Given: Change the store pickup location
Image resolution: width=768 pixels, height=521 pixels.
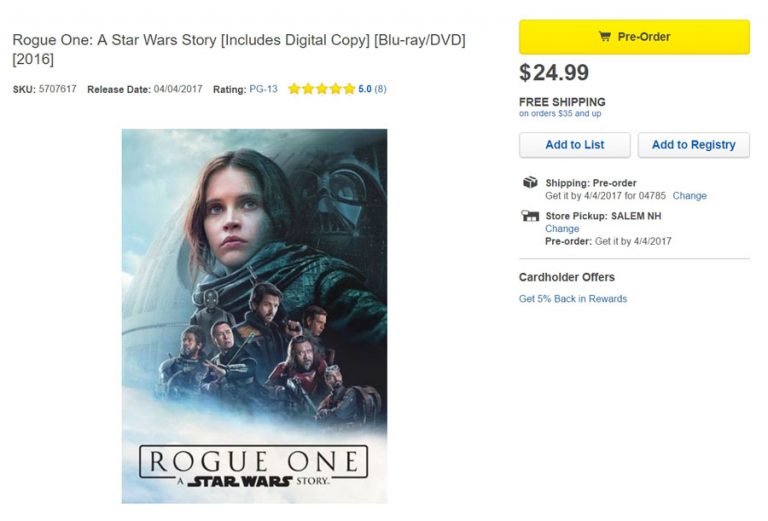Looking at the screenshot, I should [x=561, y=229].
